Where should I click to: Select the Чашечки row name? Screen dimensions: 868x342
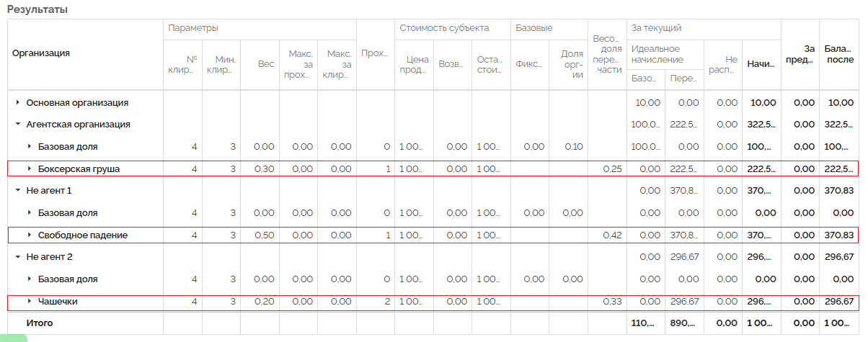58,302
